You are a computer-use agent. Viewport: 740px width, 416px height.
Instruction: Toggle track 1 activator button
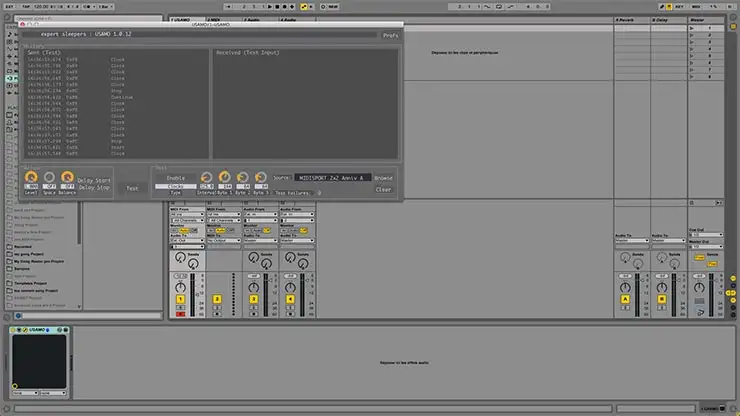(x=180, y=299)
